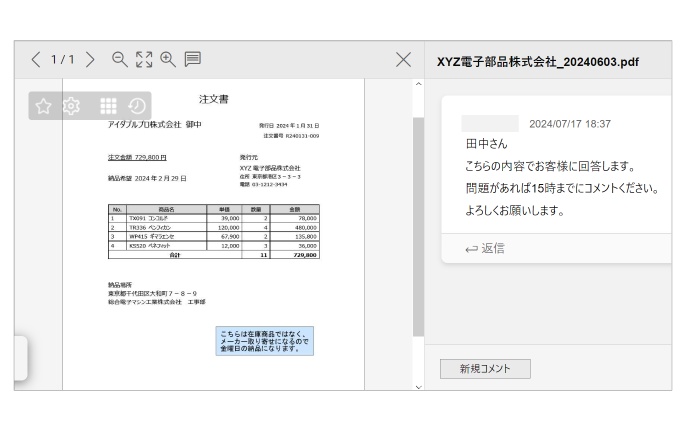Click the 問題があれば15時までにコメントください line

[562, 189]
